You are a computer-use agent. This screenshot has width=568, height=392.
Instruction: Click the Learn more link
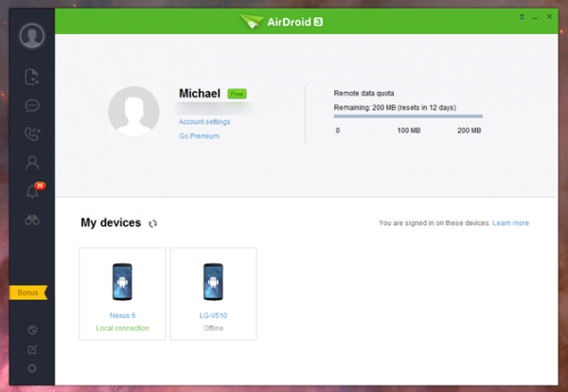510,223
